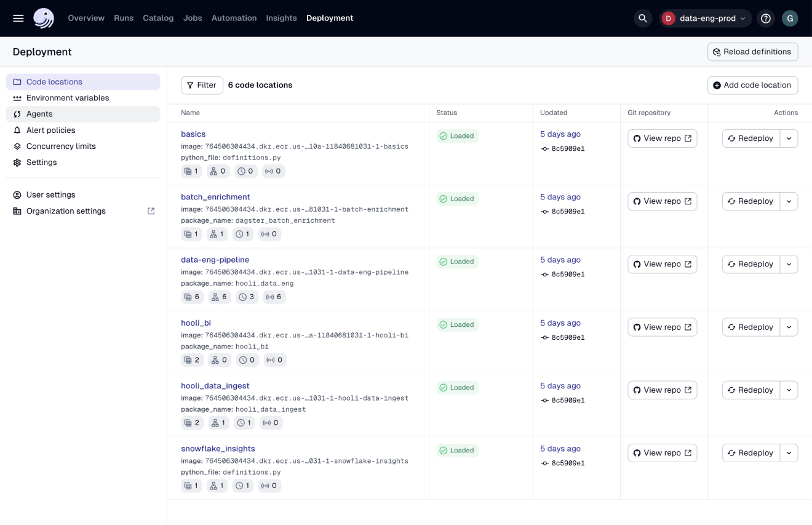Open the navigation hamburger menu
The height and width of the screenshot is (525, 812).
[18, 18]
